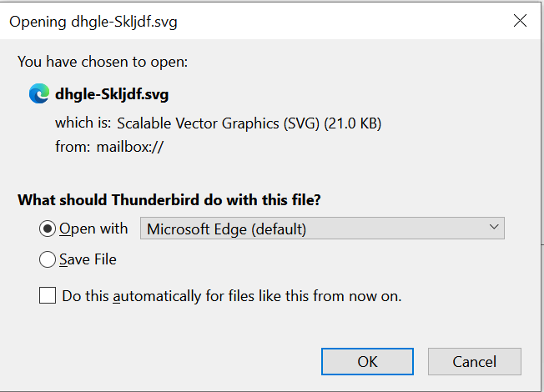This screenshot has width=544, height=392.
Task: Expand the dropdown chevron arrow for applications
Action: (x=494, y=228)
